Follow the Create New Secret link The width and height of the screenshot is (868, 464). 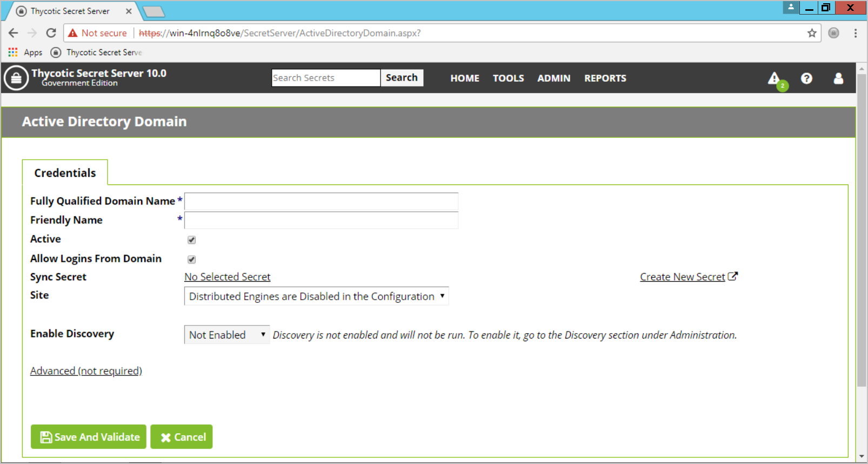(x=683, y=277)
